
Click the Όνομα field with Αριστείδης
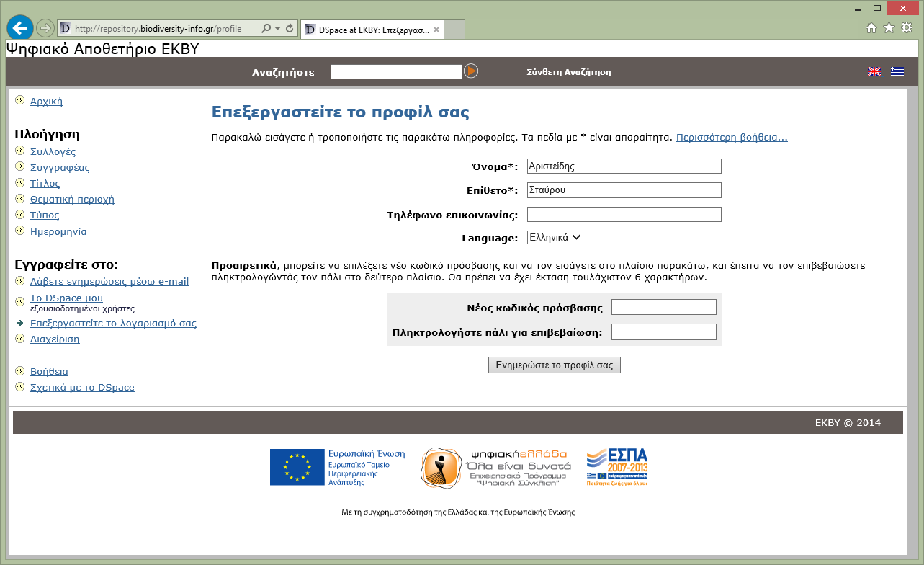[624, 166]
